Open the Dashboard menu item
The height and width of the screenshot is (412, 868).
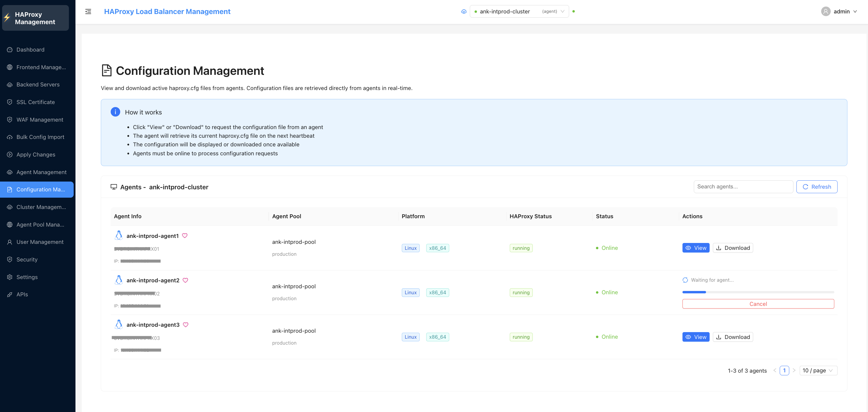coord(37,49)
